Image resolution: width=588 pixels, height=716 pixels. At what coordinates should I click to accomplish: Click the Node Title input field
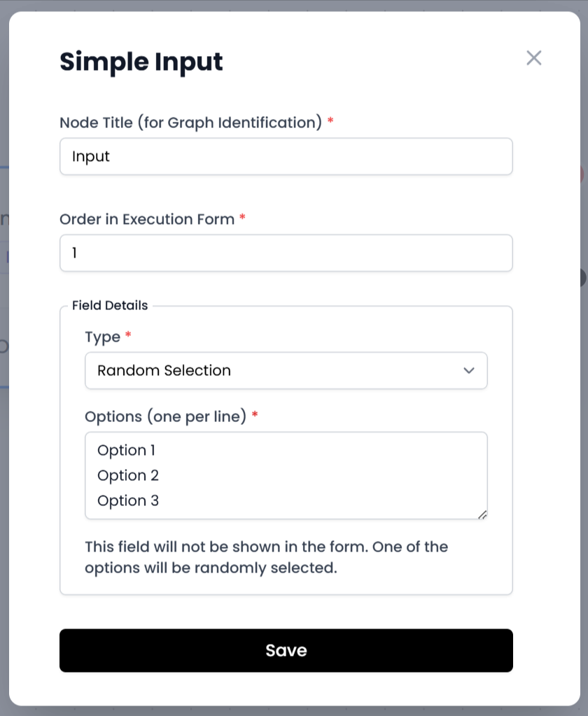286,156
